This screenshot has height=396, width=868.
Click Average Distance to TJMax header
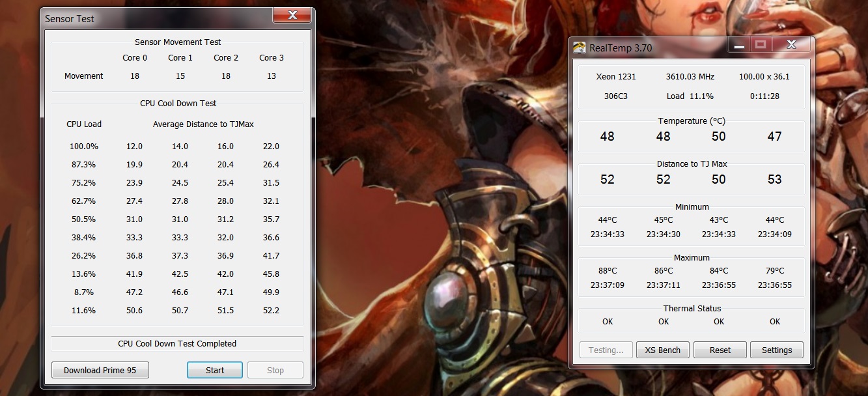[x=203, y=124]
